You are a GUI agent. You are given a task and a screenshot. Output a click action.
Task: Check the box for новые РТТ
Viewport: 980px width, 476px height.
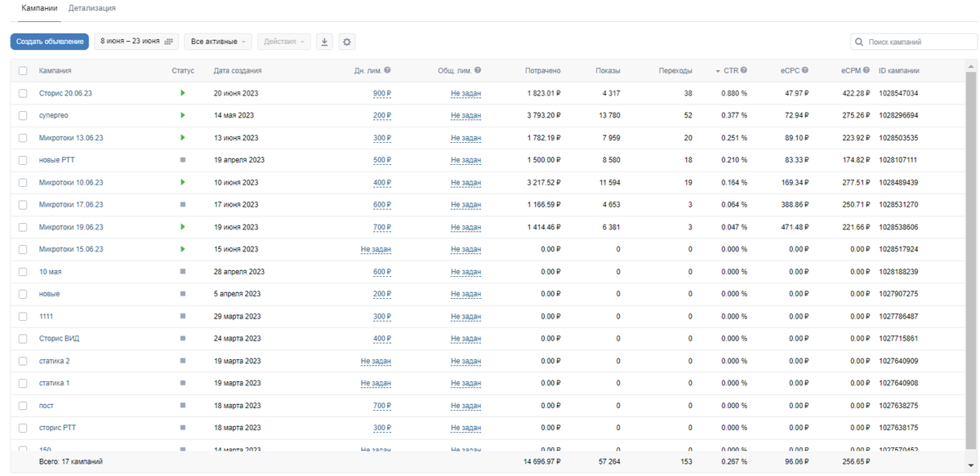point(23,160)
